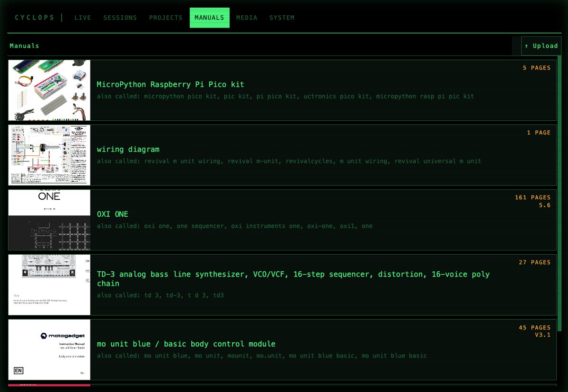568x392 pixels.
Task: Click the Manuals section heading
Action: coord(25,46)
